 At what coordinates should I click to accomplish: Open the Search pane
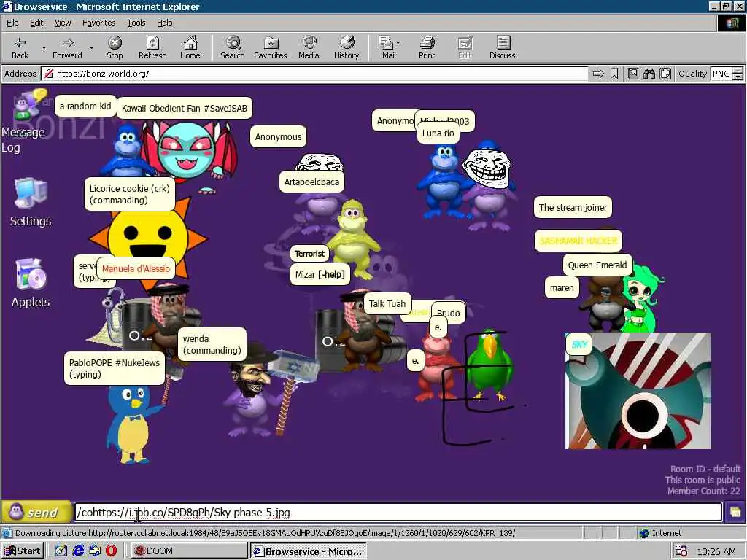coord(233,47)
